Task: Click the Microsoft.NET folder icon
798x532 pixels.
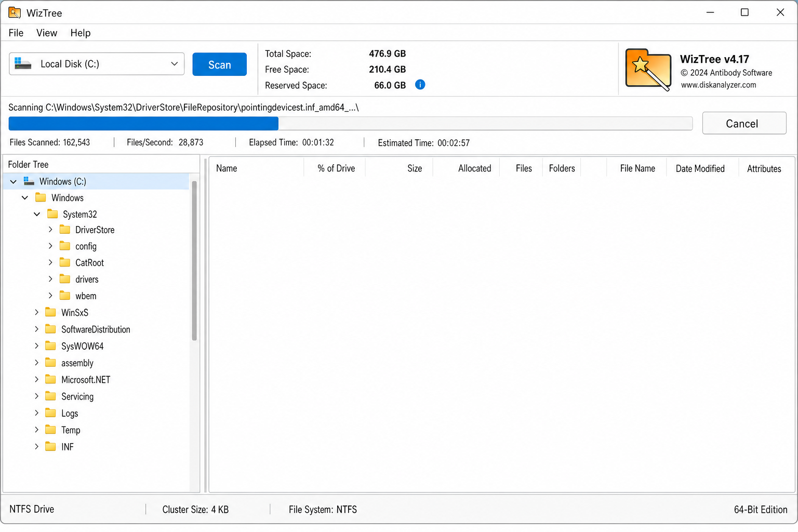Action: 50,379
